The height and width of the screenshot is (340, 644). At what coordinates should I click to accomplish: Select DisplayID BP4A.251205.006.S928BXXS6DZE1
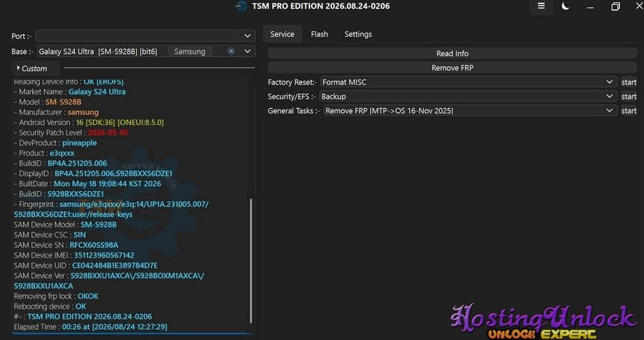pyautogui.click(x=114, y=173)
